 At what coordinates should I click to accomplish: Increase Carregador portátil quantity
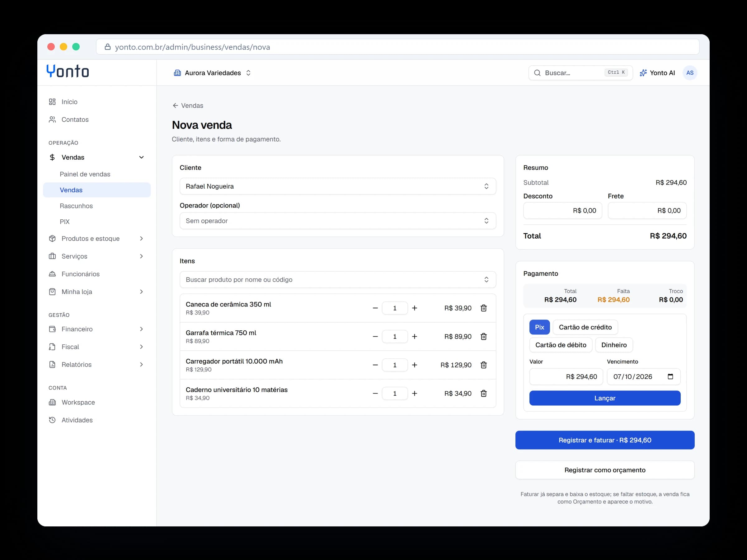click(414, 365)
